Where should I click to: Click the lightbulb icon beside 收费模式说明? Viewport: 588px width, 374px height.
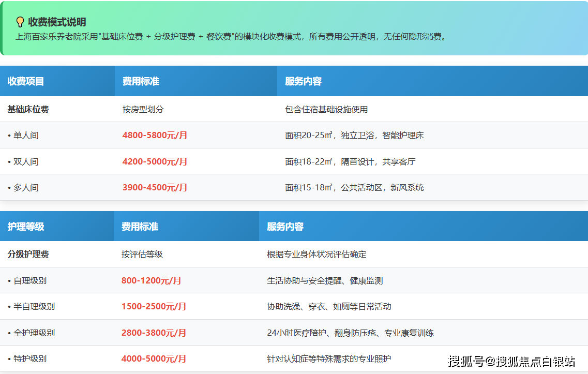(x=20, y=22)
